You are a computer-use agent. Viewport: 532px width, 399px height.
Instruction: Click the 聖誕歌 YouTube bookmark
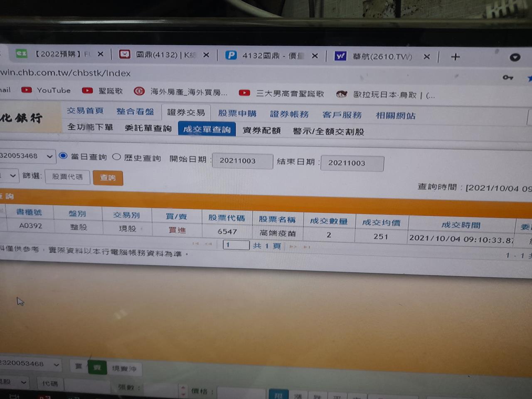tap(102, 91)
